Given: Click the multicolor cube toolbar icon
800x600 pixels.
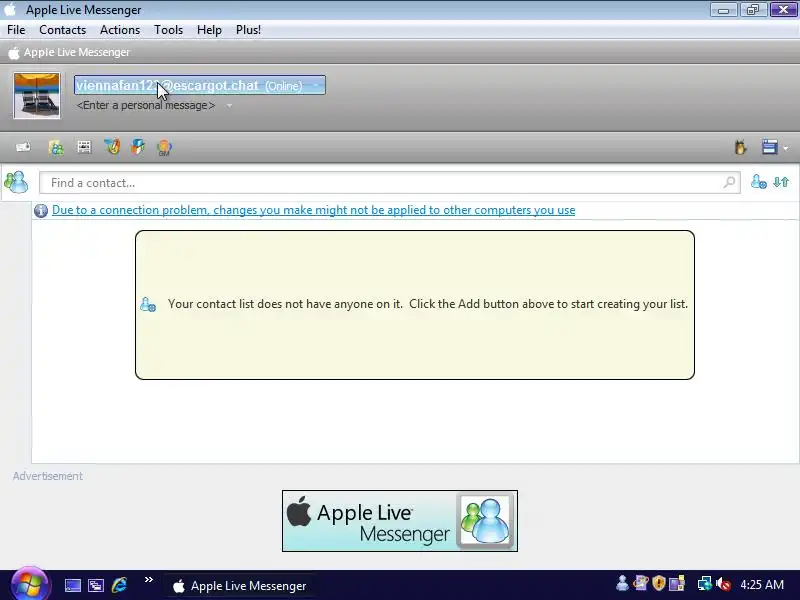Looking at the screenshot, I should point(138,147).
